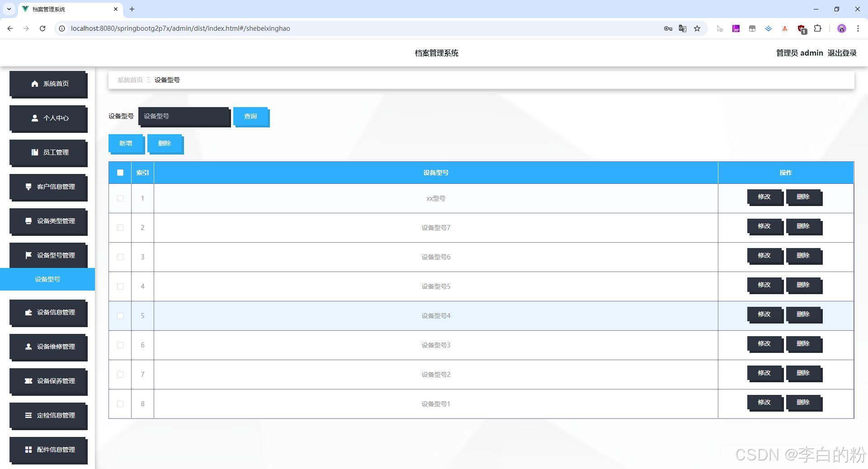The width and height of the screenshot is (868, 469).
Task: Click the icon beside 员工管理
Action: coord(35,152)
